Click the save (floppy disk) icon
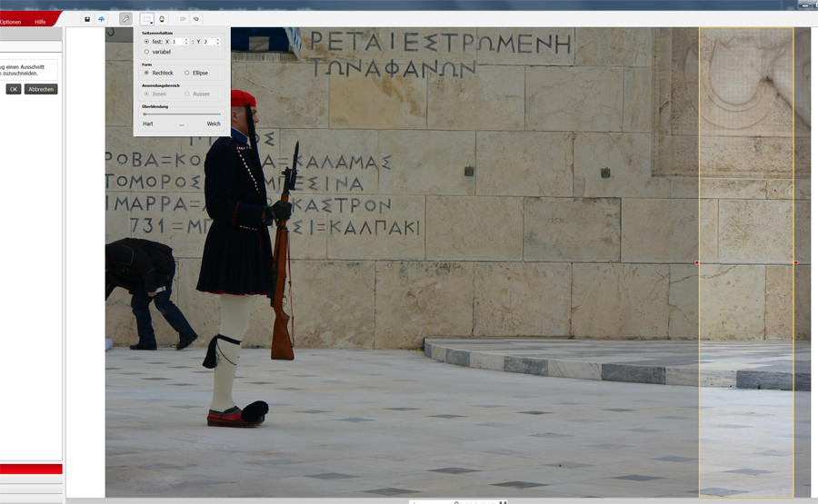818x504 pixels. pyautogui.click(x=87, y=19)
